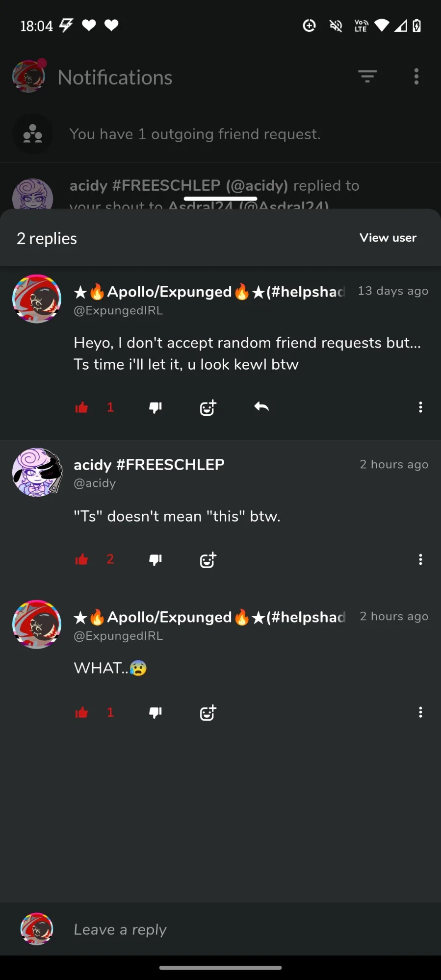This screenshot has height=980, width=441.
Task: Open acidy's profile picture
Action: [37, 472]
